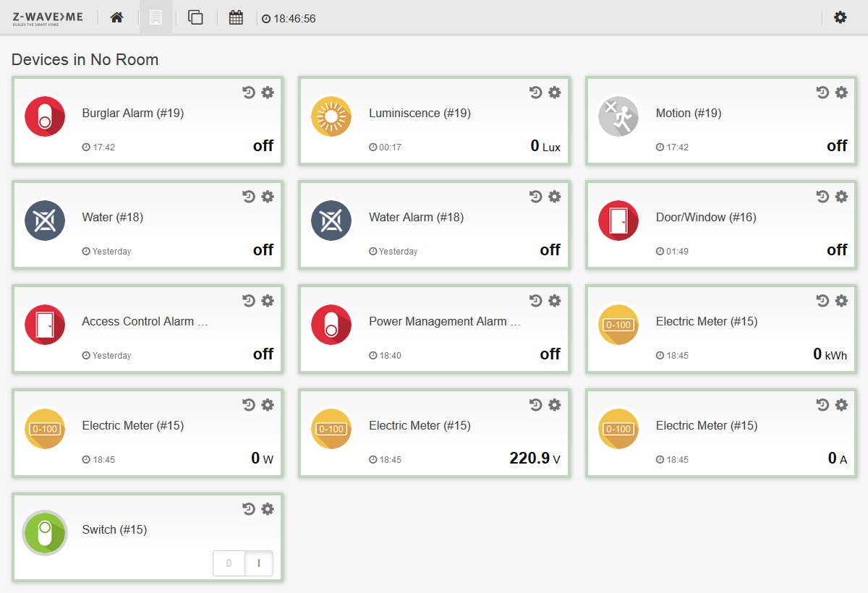Click the green Switch (#15) device icon

45,533
